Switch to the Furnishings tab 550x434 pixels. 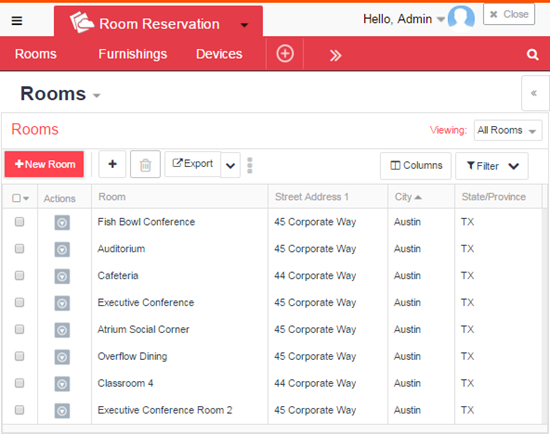coord(133,54)
